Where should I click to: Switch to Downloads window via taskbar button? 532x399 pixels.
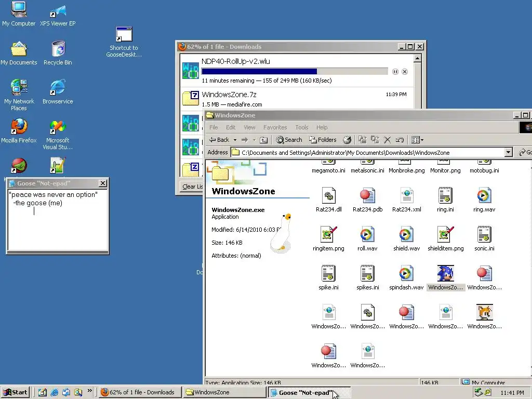click(140, 392)
